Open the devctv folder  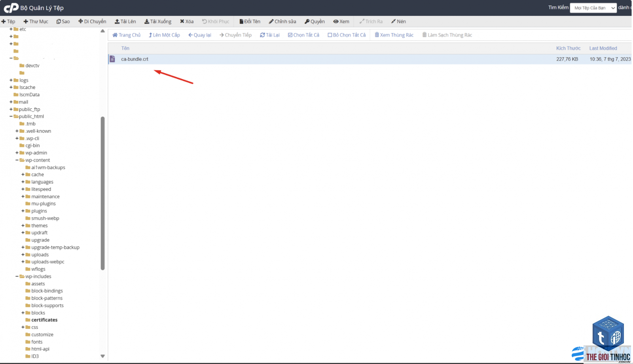pyautogui.click(x=32, y=66)
